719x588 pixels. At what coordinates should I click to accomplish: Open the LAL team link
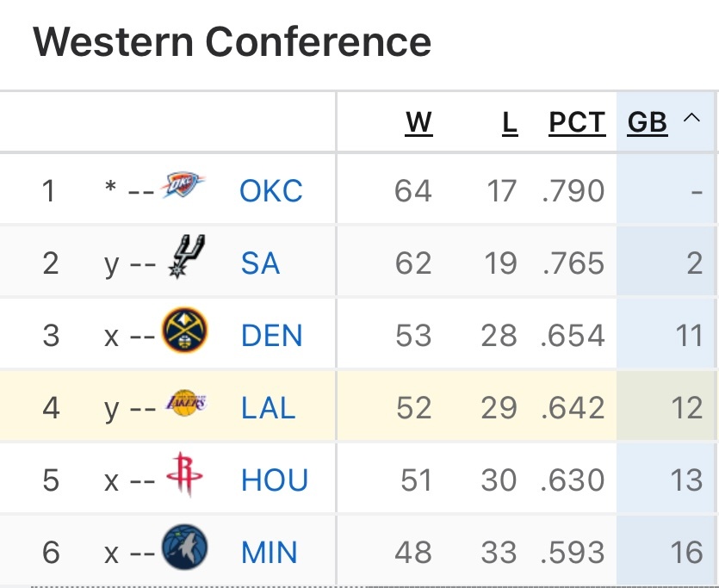tap(269, 407)
